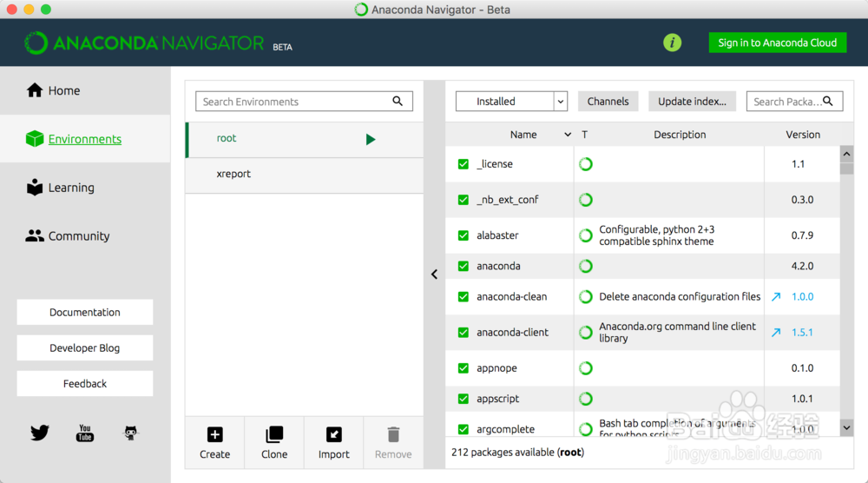Screen dimensions: 868x483
Task: Click the Remove trash icon
Action: [393, 434]
